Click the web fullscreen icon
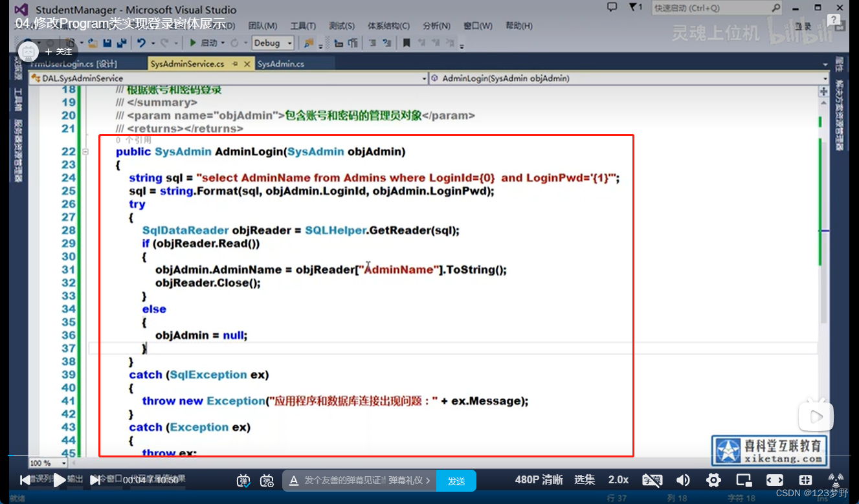 coord(805,480)
